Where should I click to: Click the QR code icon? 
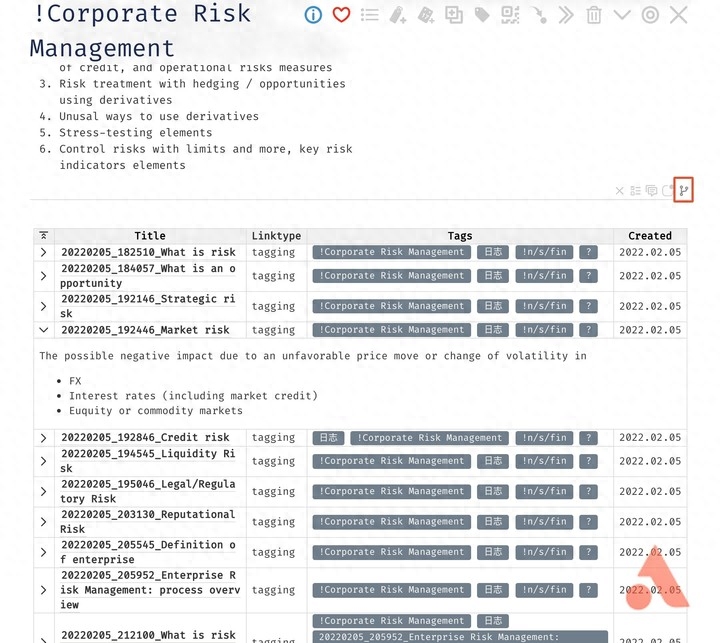pos(510,15)
